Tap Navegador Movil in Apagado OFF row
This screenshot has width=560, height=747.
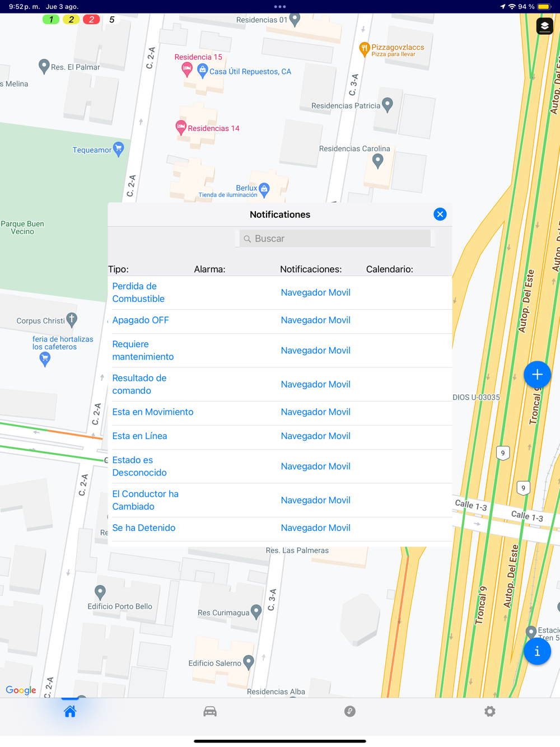pos(316,320)
